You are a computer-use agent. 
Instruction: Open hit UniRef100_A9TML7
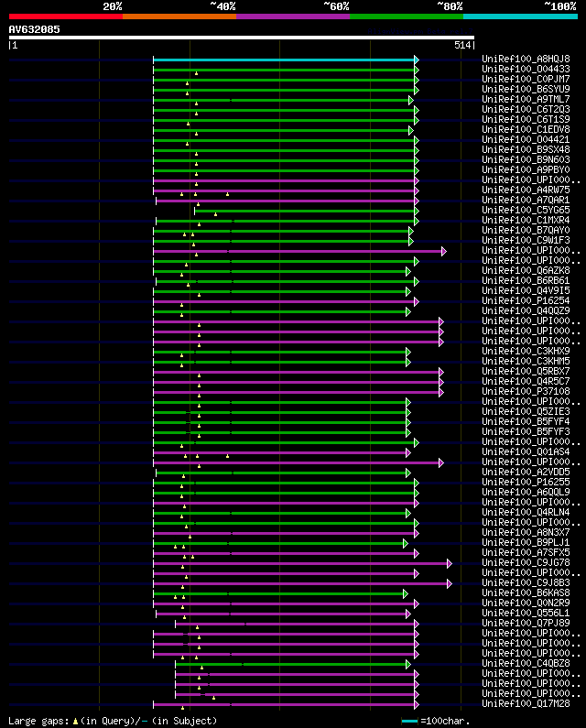tap(526, 100)
